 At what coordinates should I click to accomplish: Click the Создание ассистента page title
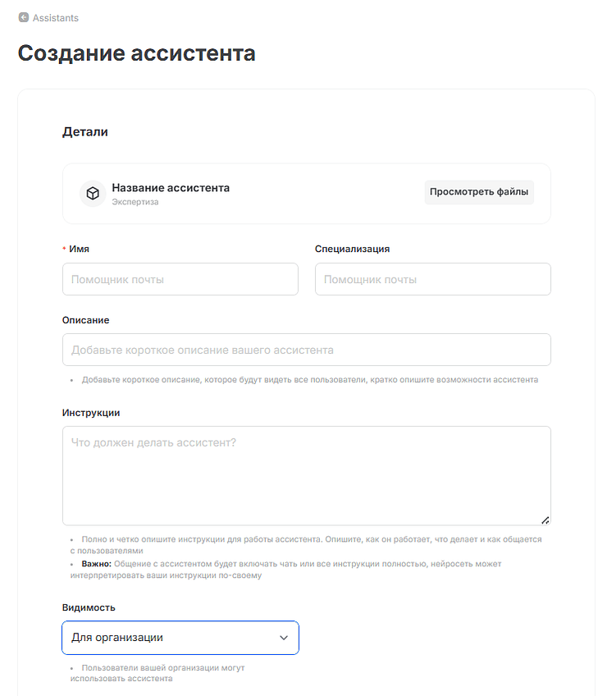coord(137,53)
